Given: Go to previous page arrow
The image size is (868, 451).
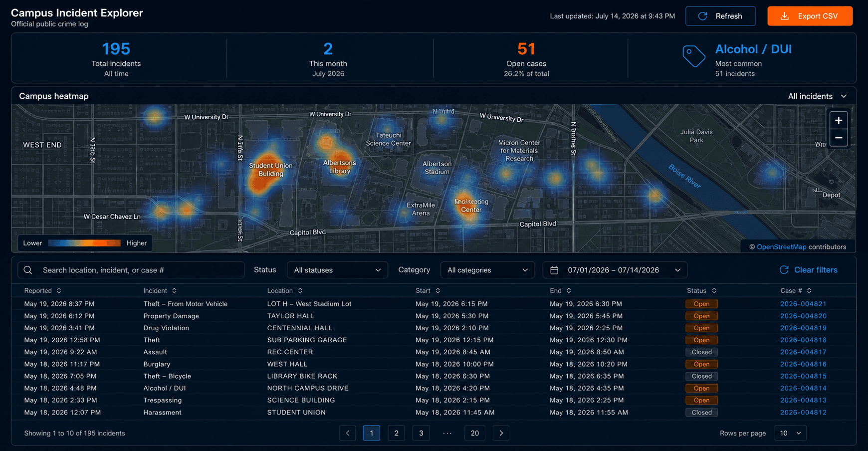Looking at the screenshot, I should click(x=348, y=433).
